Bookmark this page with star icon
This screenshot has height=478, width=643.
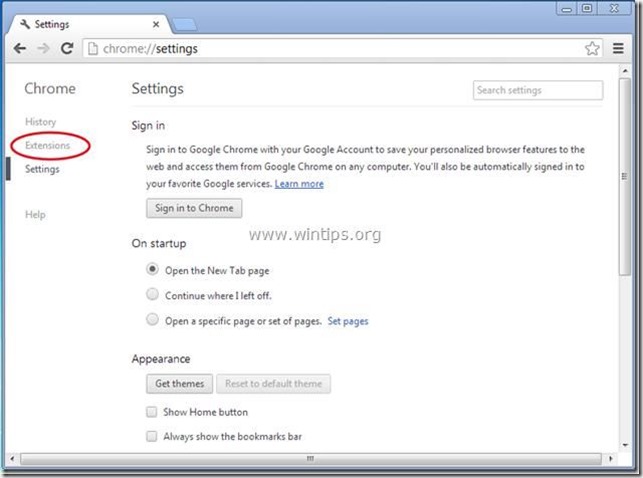tap(592, 48)
